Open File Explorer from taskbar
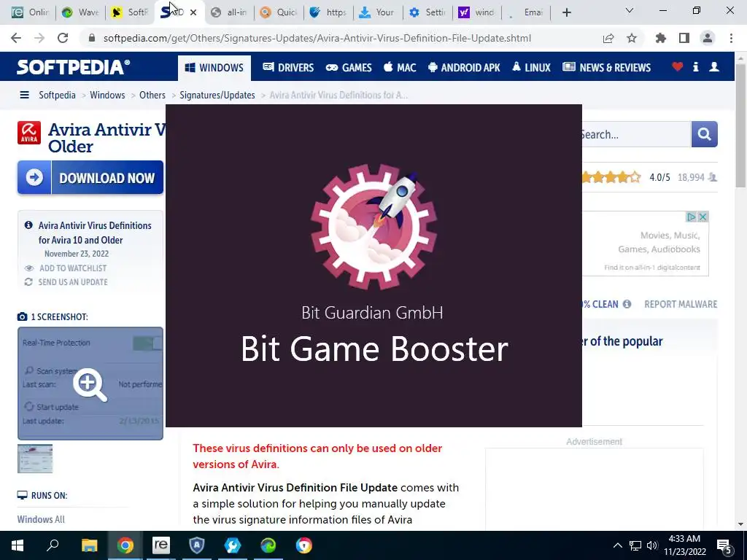Viewport: 747px width, 560px height. [89, 545]
